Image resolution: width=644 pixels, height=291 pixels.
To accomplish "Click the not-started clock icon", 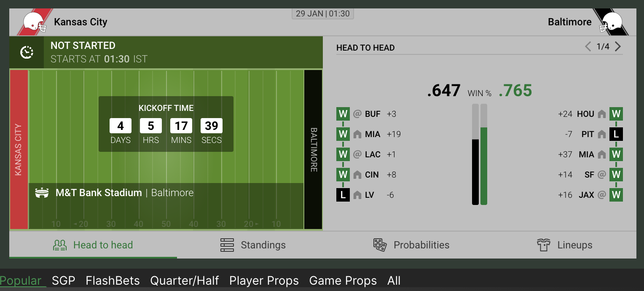I will coord(27,52).
